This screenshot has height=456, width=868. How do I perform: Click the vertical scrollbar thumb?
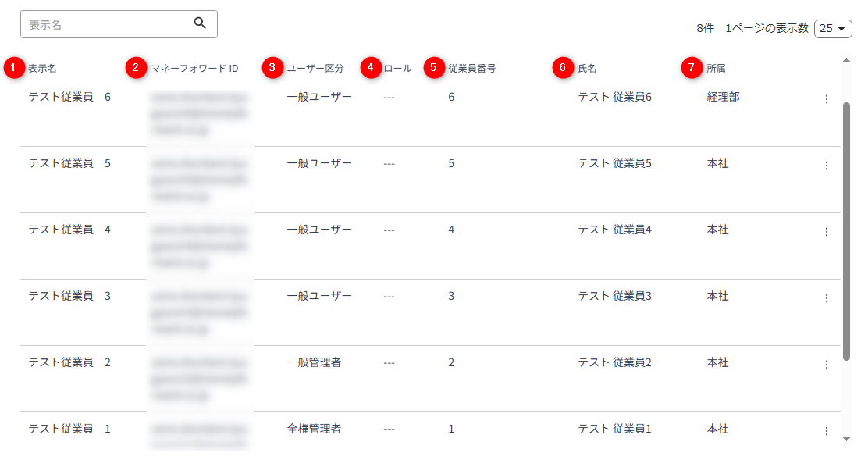pos(846,231)
